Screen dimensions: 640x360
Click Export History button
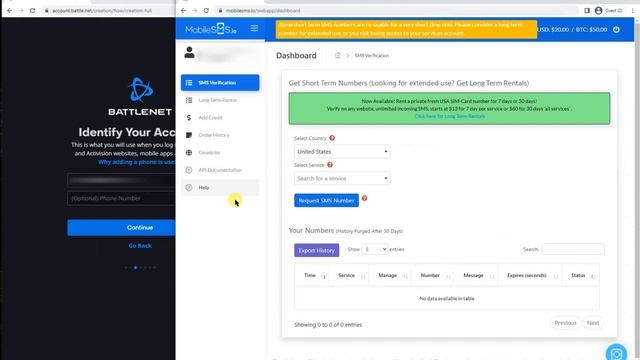317,250
